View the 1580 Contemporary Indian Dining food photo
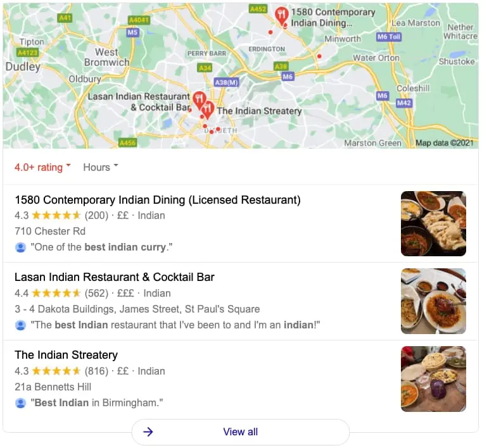482x448 pixels. (433, 223)
